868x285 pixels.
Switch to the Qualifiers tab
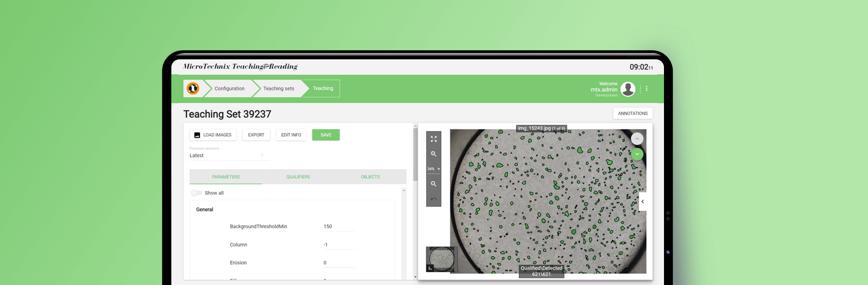[298, 177]
